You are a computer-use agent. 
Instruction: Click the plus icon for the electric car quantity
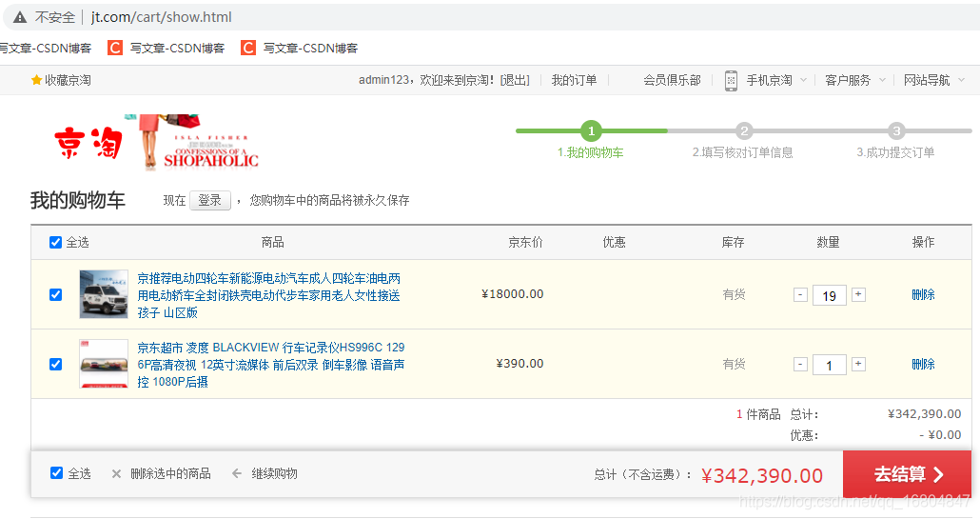859,294
